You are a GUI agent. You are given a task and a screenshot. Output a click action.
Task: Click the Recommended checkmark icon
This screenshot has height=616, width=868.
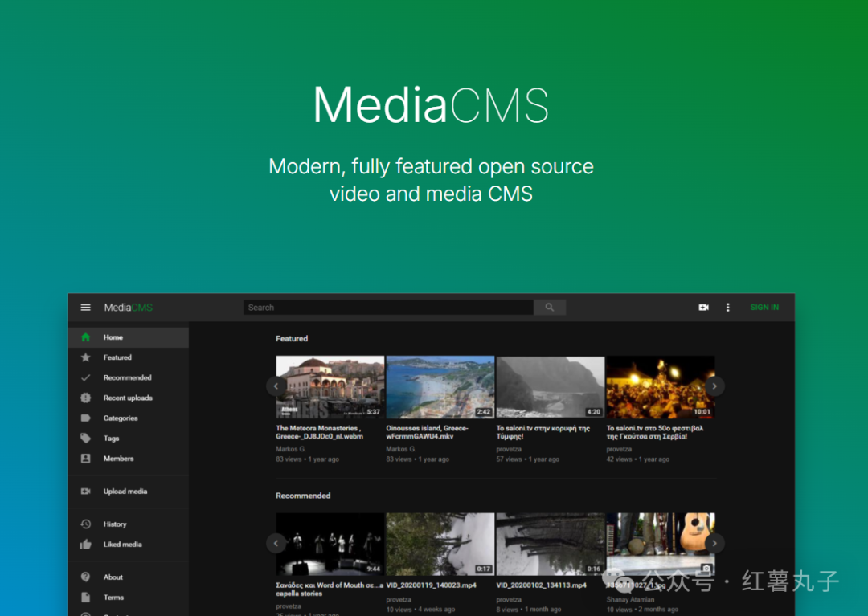click(x=85, y=377)
